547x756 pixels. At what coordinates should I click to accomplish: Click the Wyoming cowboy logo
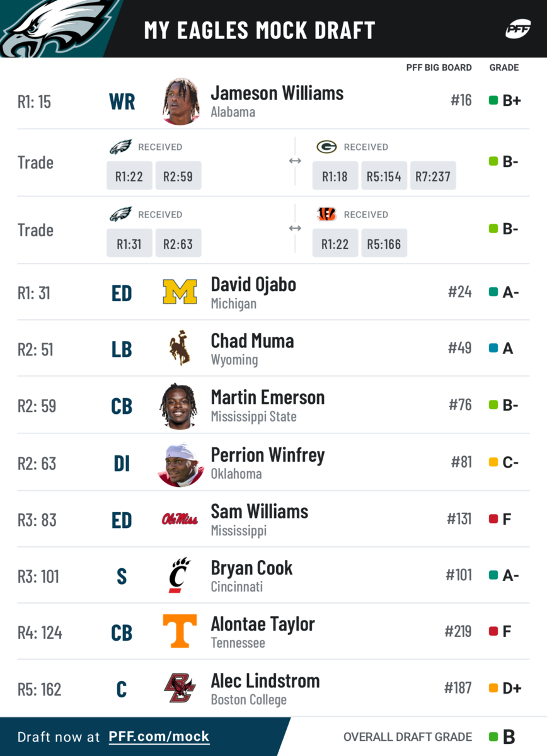point(180,348)
